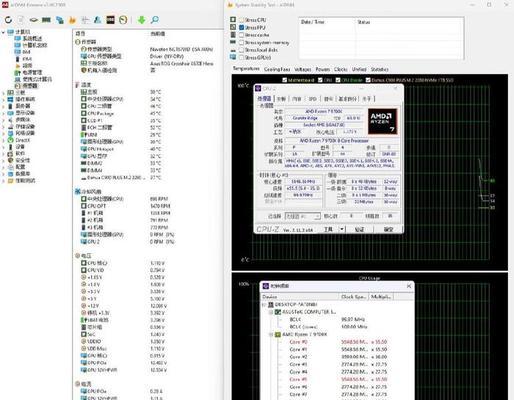Viewport: 514px width, 400px height.
Task: Switch to the Powers tab
Action: pyautogui.click(x=323, y=69)
